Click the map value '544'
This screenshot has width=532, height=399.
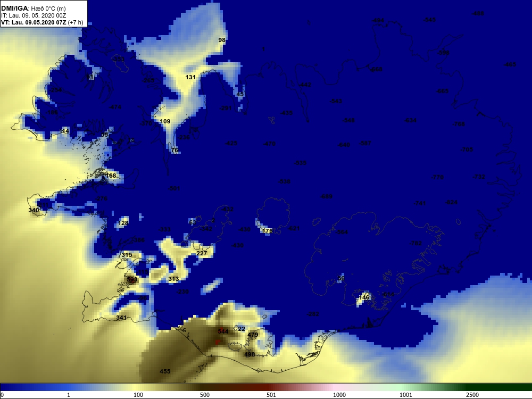pos(223,331)
